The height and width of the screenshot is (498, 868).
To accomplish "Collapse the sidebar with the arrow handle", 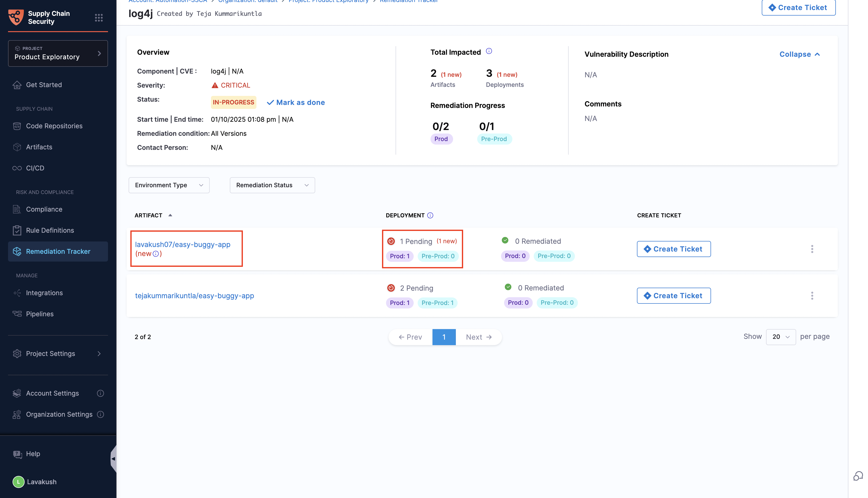I will 113,459.
